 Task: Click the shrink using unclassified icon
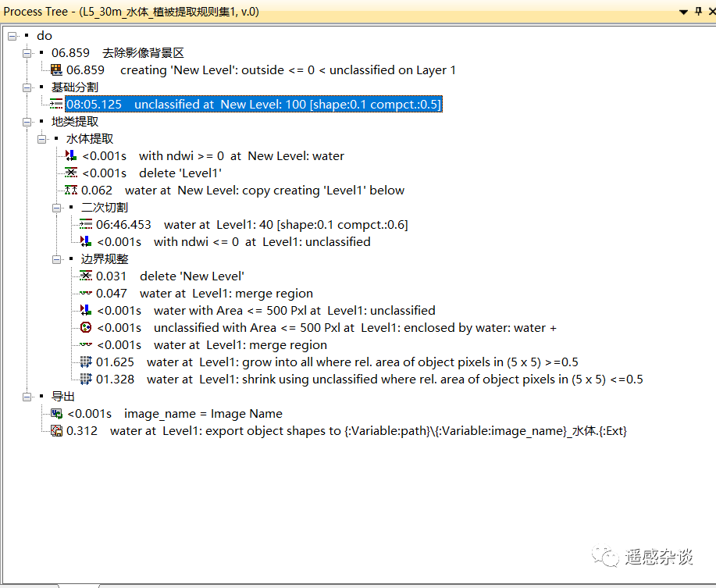(x=85, y=379)
